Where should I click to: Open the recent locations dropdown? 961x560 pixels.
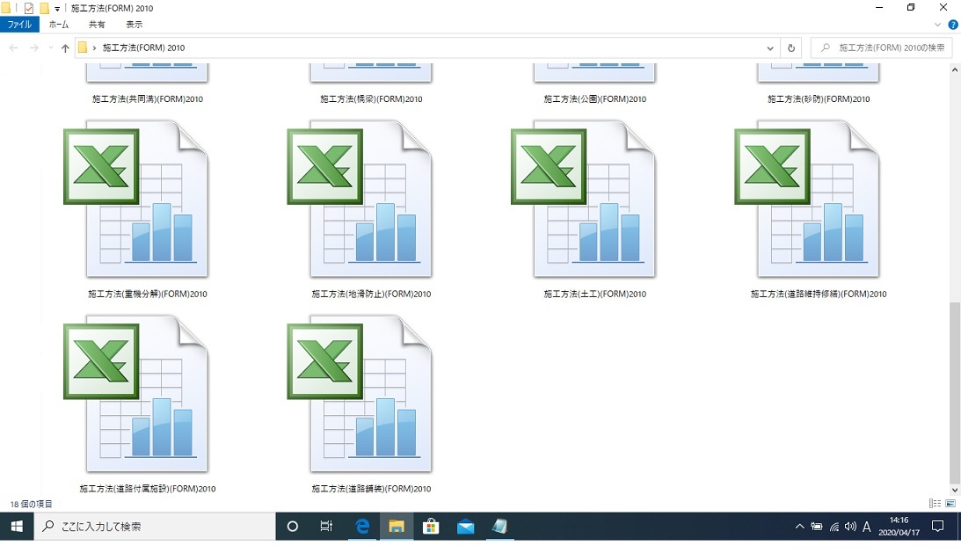pos(50,47)
